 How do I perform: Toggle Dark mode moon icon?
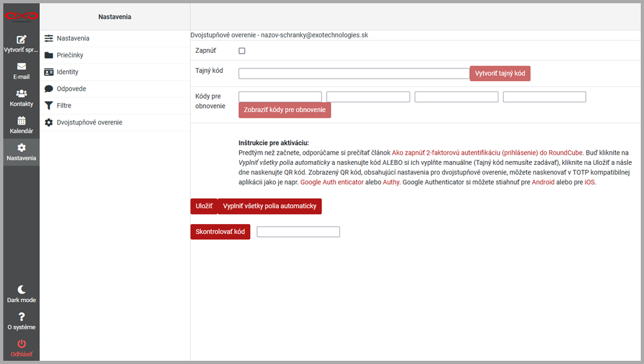tap(21, 289)
